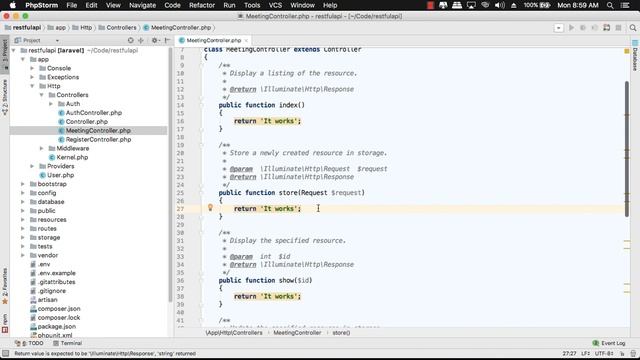
Task: Toggle fold marker beside store() on line 25
Action: click(x=201, y=193)
